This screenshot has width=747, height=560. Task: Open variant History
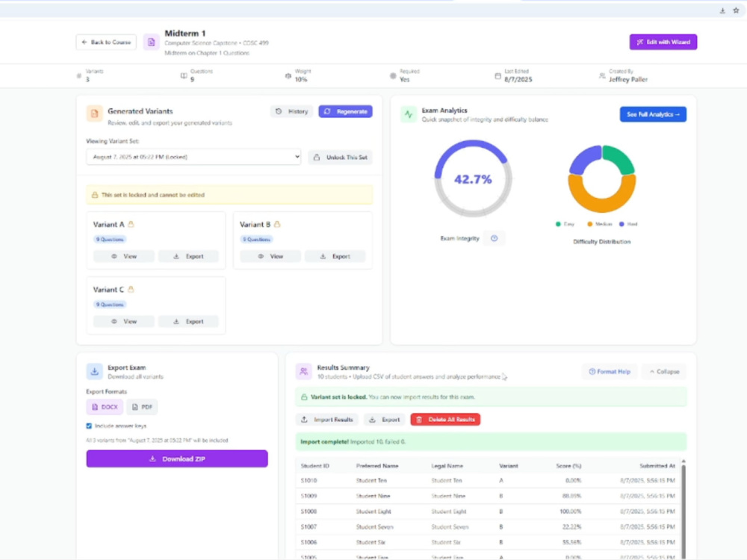click(x=291, y=111)
